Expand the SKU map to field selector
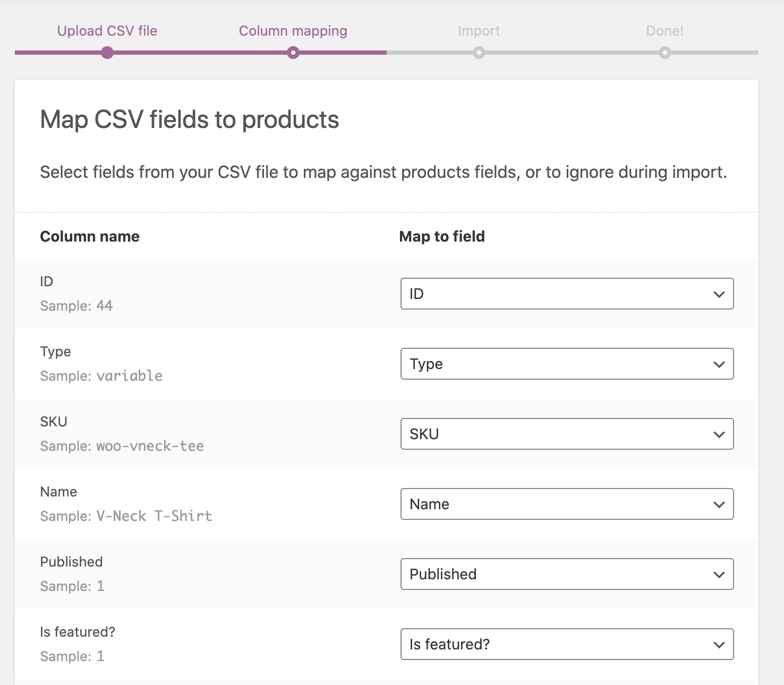Screen dimensions: 784x685 coord(567,434)
